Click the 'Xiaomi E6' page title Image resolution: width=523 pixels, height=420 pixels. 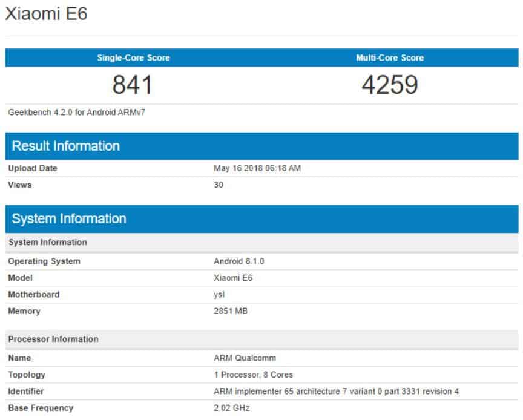point(47,14)
